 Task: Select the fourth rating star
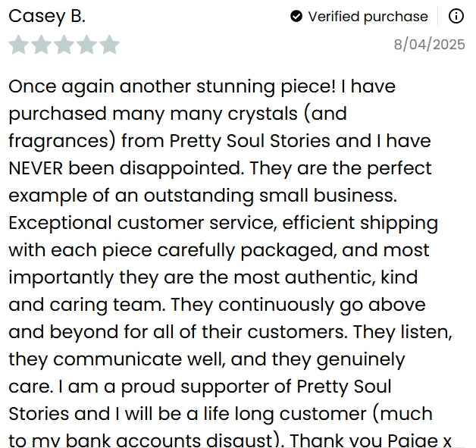(x=86, y=45)
